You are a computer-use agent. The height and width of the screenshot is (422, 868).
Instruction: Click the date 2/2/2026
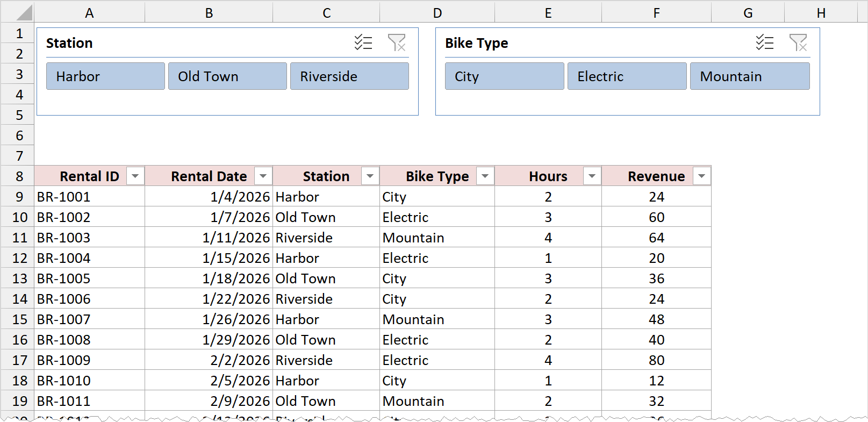coord(209,360)
